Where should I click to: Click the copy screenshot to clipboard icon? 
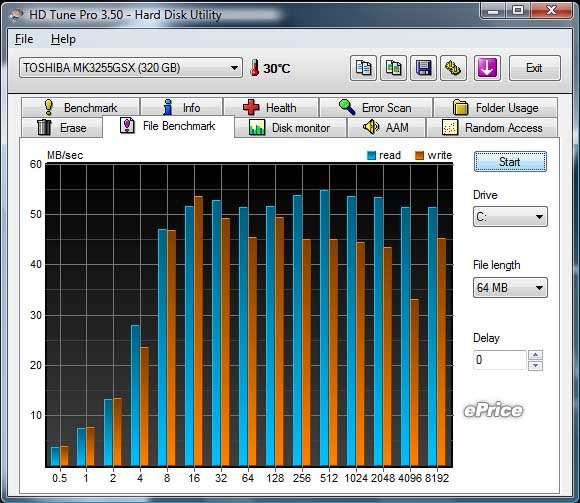point(394,68)
